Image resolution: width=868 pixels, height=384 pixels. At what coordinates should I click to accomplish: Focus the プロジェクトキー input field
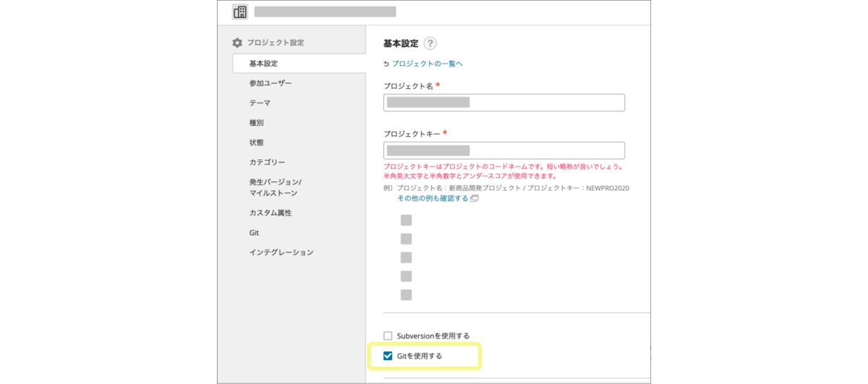[x=504, y=150]
